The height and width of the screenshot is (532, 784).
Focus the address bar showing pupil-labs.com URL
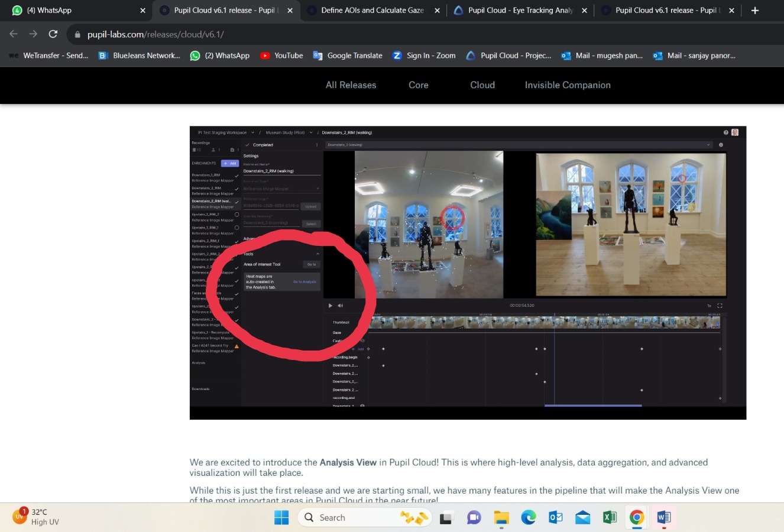(x=426, y=34)
